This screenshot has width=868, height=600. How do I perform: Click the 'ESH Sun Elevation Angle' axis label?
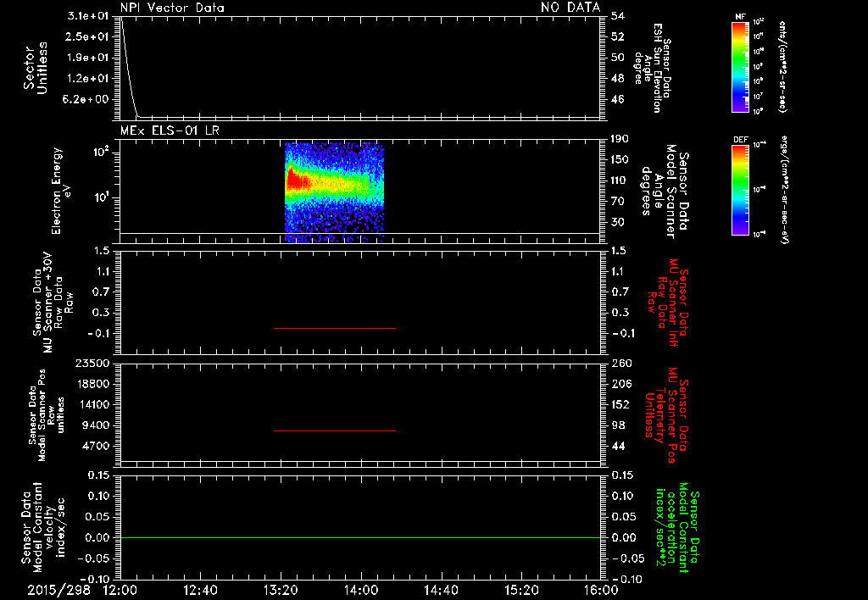652,68
